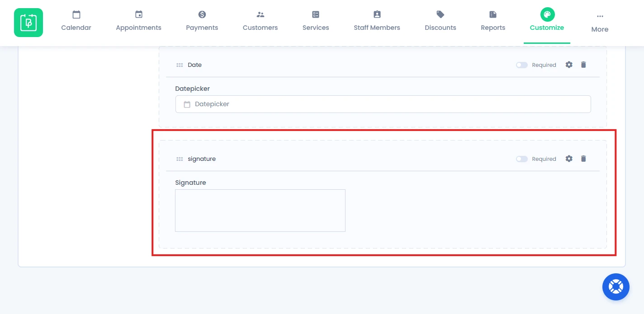Click the calendar icon inside Datepicker input
The image size is (644, 314).
pos(187,104)
